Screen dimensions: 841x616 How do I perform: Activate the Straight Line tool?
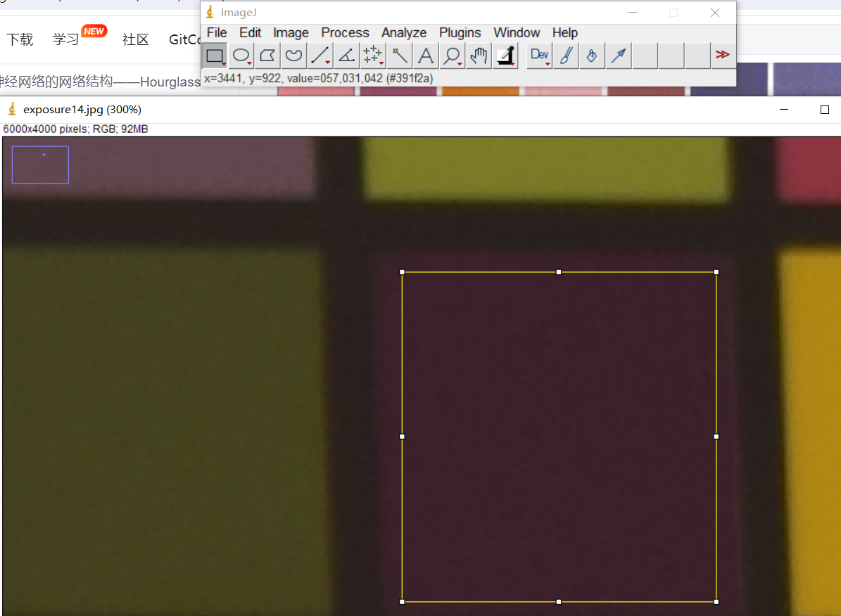point(320,56)
